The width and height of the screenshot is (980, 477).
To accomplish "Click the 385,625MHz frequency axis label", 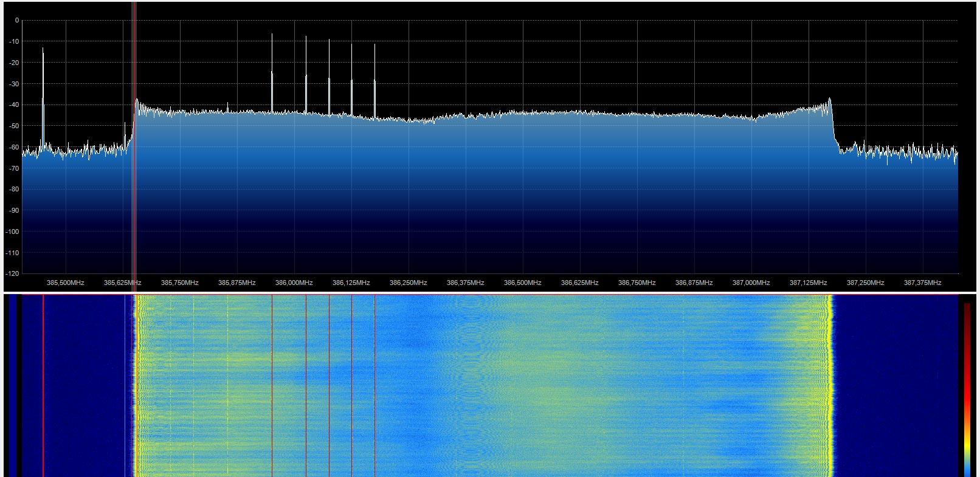I will [x=123, y=283].
